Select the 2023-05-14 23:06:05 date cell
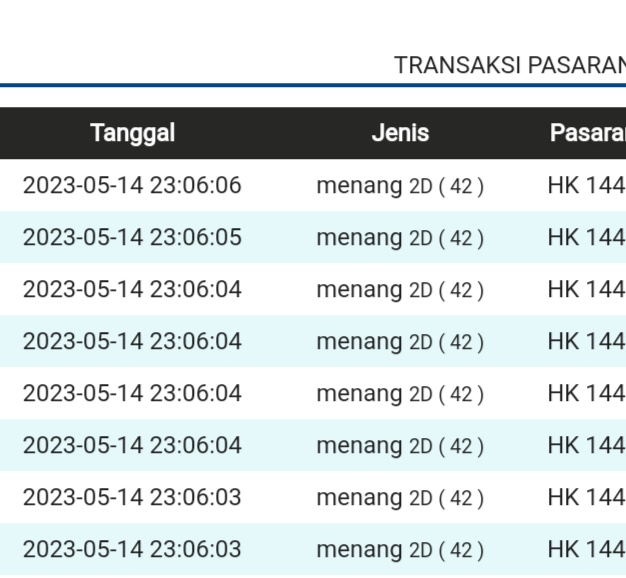This screenshot has height=578, width=626. (132, 238)
